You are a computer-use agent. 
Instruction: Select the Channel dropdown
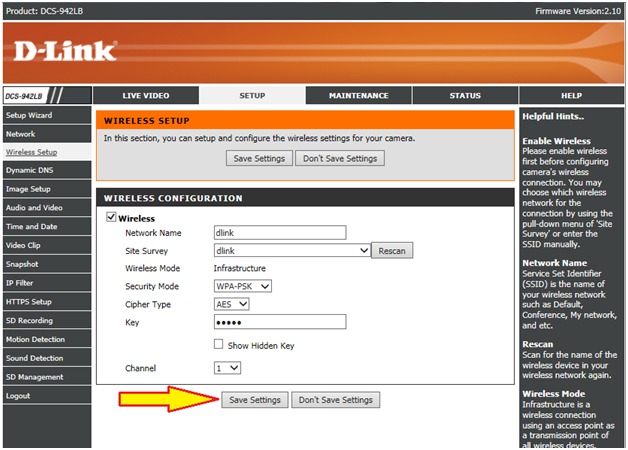pos(228,368)
